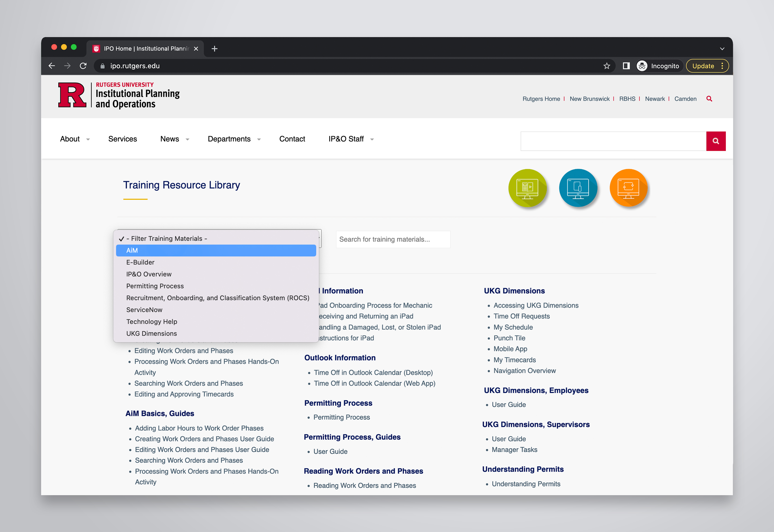Open Understanding Permits list link
This screenshot has height=532, width=774.
click(526, 484)
